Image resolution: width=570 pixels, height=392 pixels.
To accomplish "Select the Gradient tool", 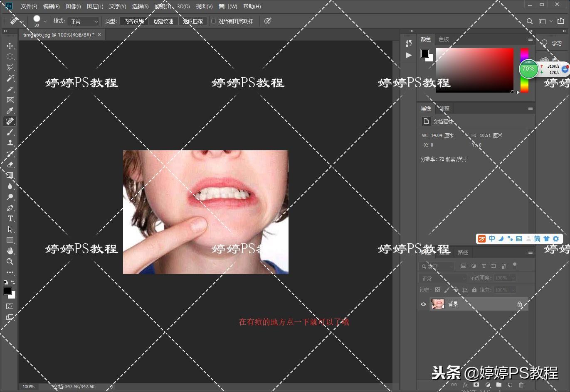I will pos(10,175).
